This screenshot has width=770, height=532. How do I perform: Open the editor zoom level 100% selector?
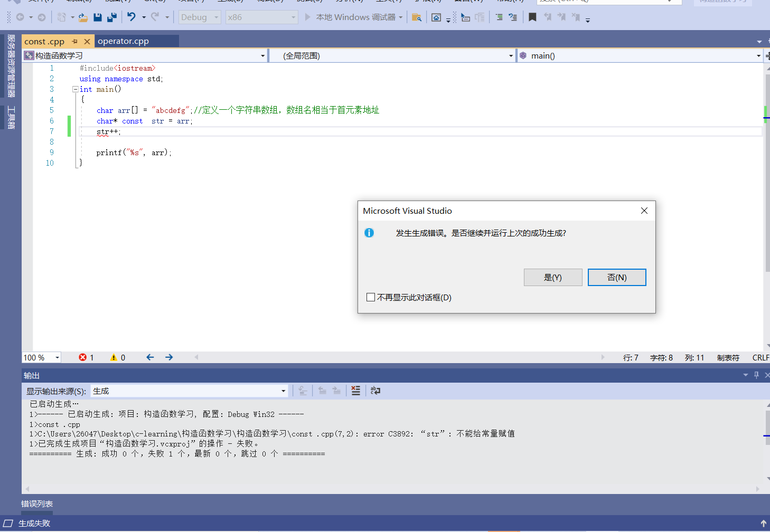pyautogui.click(x=40, y=357)
